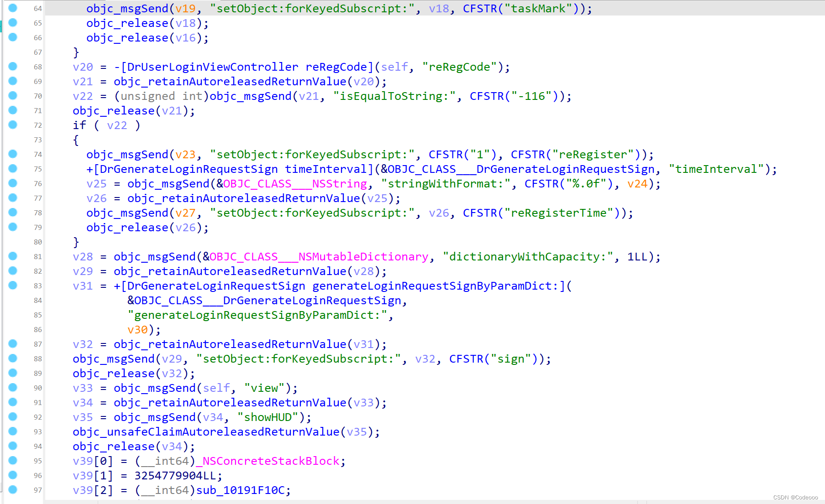
Task: Select variable v19 on line 64
Action: 185,9
